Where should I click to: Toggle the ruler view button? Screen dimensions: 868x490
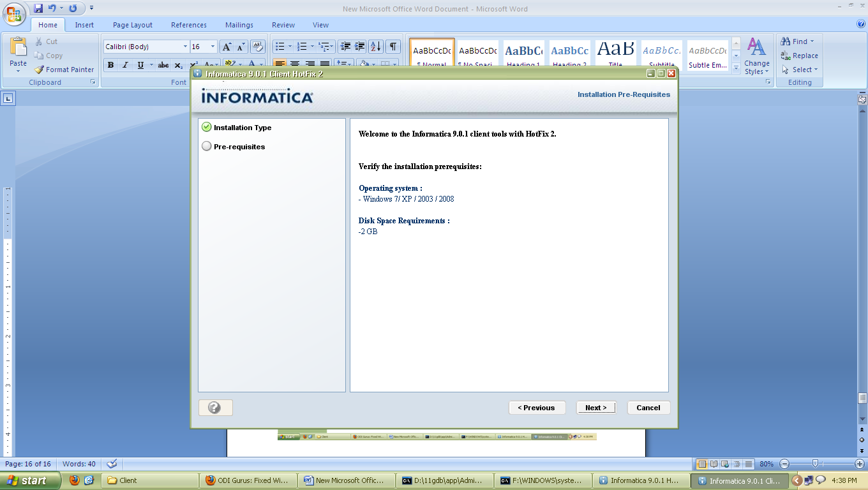[862, 98]
